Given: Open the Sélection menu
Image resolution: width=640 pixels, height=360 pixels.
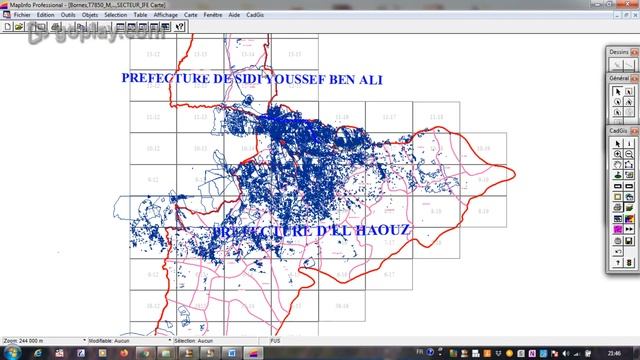Looking at the screenshot, I should click(116, 15).
